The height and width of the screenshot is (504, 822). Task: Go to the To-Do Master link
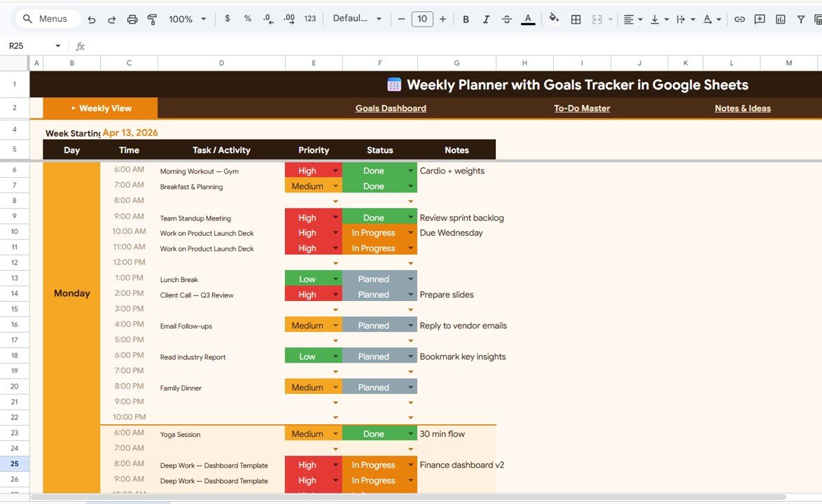click(582, 108)
